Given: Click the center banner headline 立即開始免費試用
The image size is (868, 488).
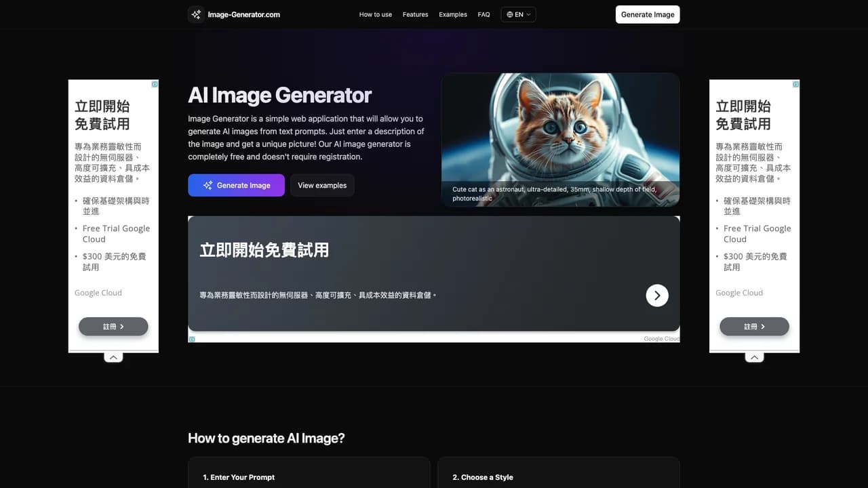Looking at the screenshot, I should tap(264, 250).
